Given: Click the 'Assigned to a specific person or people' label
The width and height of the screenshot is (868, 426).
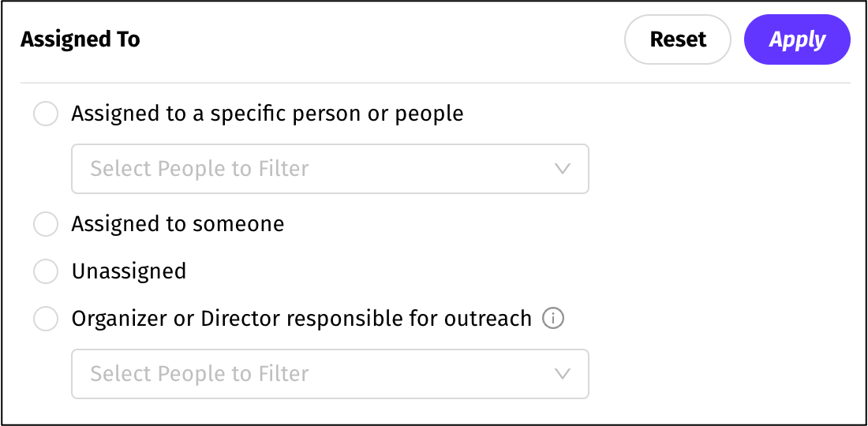Looking at the screenshot, I should pyautogui.click(x=268, y=114).
